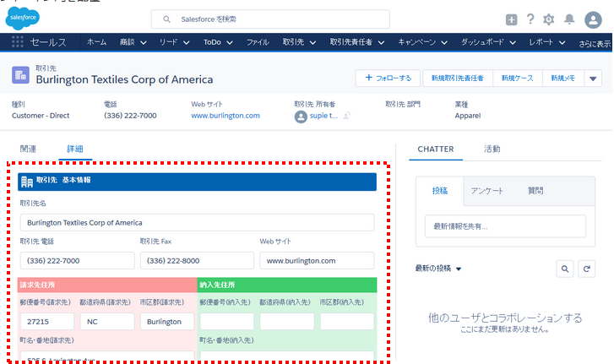Open the notifications bell

tap(569, 19)
